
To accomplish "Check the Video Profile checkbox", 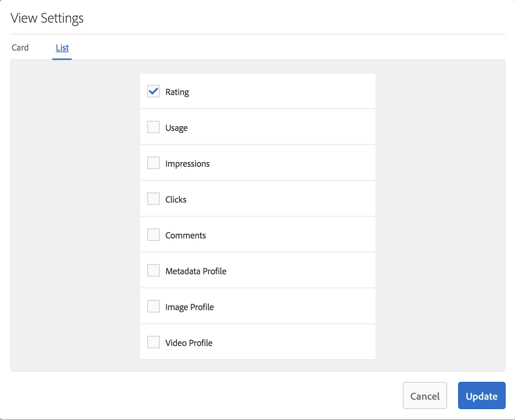I will (x=153, y=342).
